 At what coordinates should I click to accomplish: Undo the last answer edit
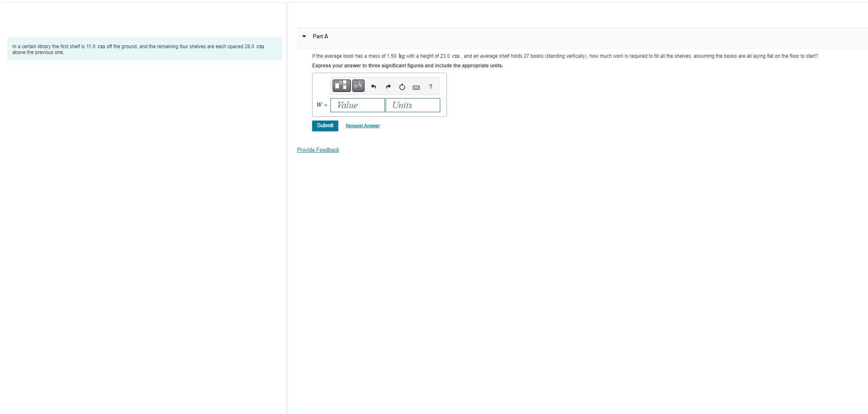coord(373,87)
